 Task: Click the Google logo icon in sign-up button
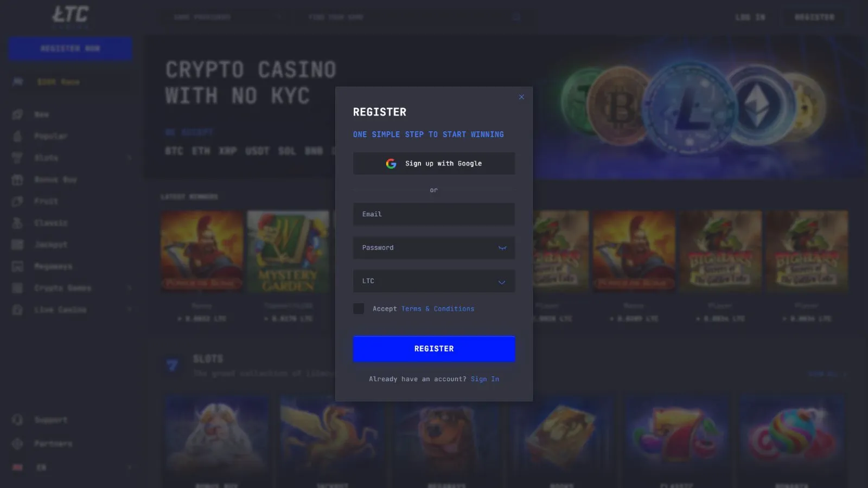point(391,163)
